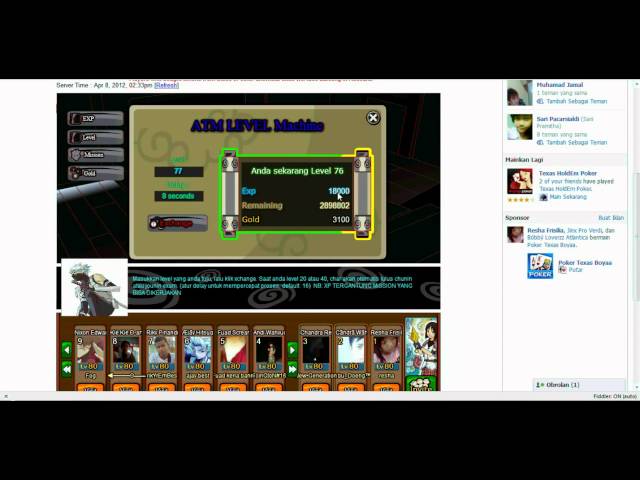Go to next friends with single right arrow
Screen dimensions: 640x480
coord(292,350)
